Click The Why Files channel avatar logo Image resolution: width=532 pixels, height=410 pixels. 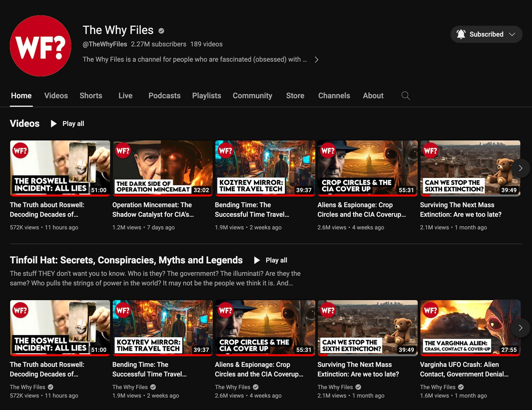[41, 46]
